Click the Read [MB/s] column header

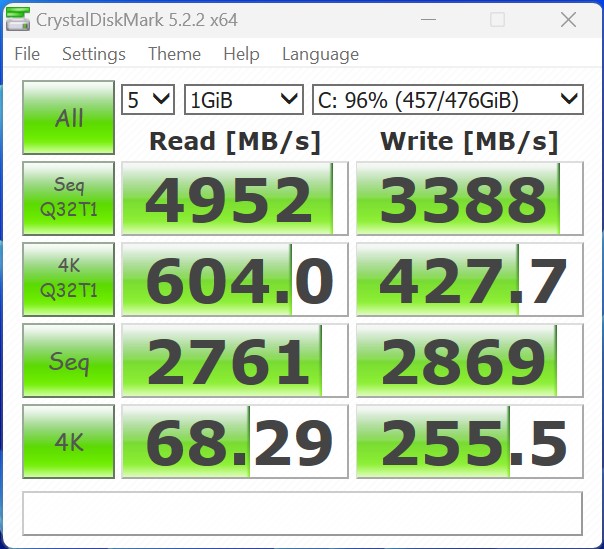click(235, 142)
